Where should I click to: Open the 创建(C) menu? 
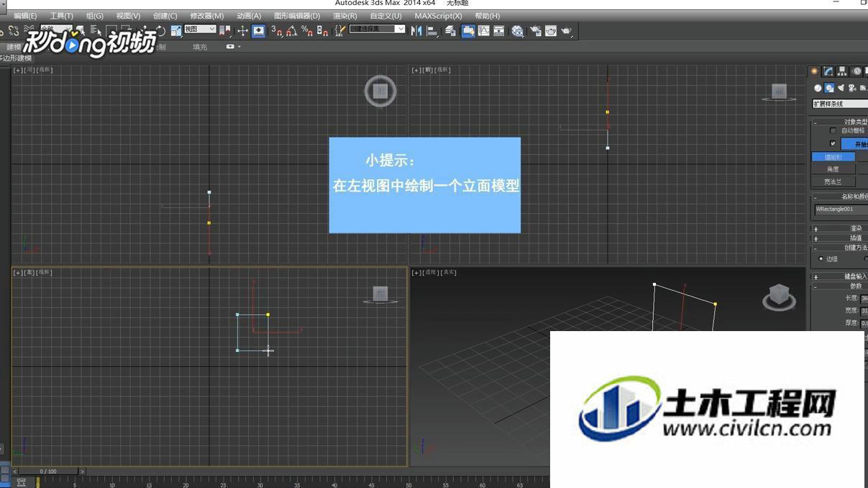(165, 16)
